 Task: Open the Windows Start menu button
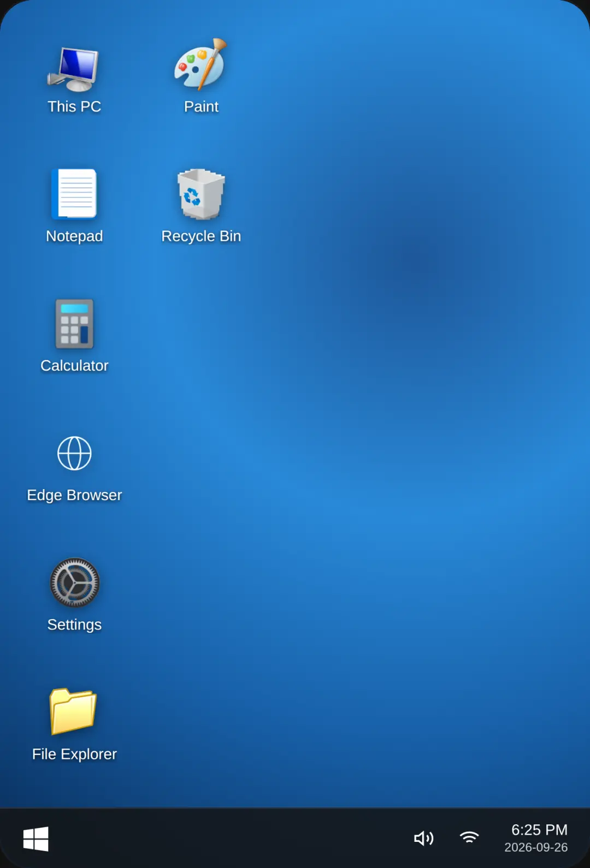[36, 839]
